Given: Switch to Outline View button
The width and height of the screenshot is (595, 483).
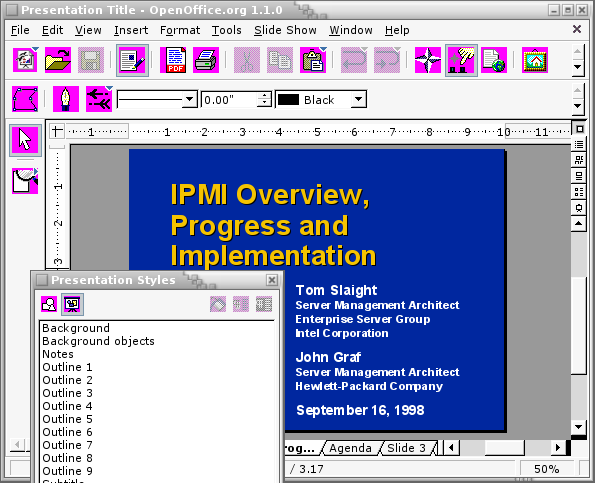Looking at the screenshot, I should (x=579, y=145).
